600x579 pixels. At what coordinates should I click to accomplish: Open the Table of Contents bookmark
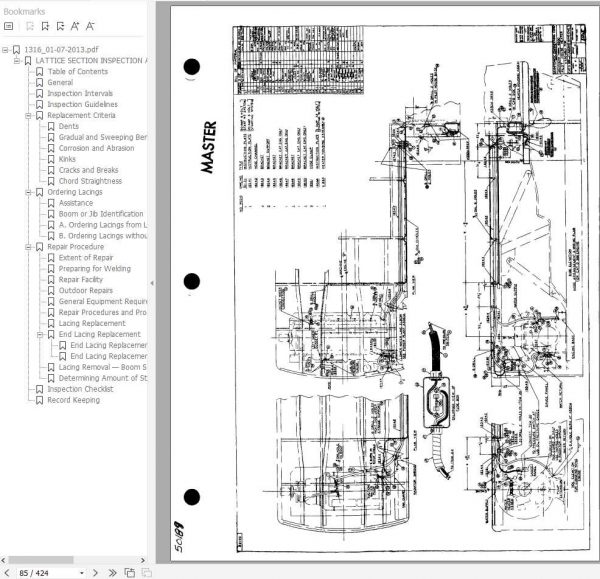[x=78, y=72]
